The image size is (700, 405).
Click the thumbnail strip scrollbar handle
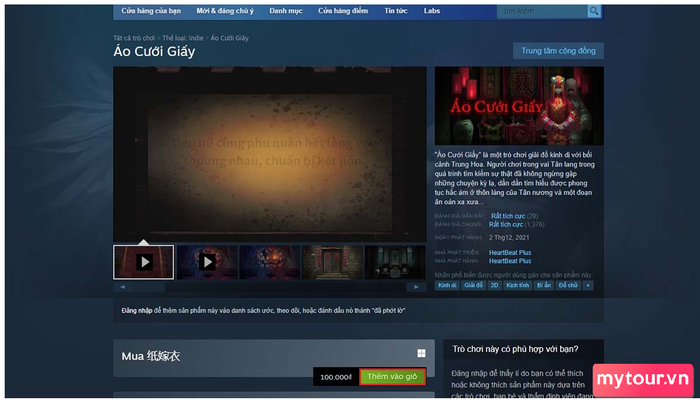[149, 287]
